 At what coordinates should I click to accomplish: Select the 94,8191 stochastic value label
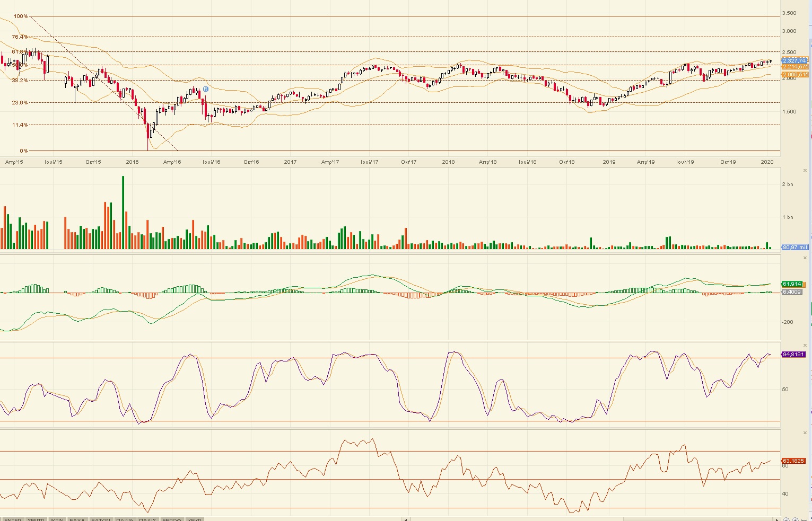[793, 354]
